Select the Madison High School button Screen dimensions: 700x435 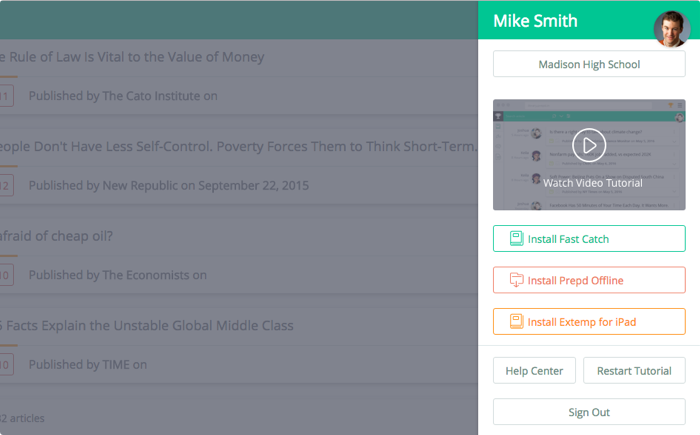click(589, 64)
